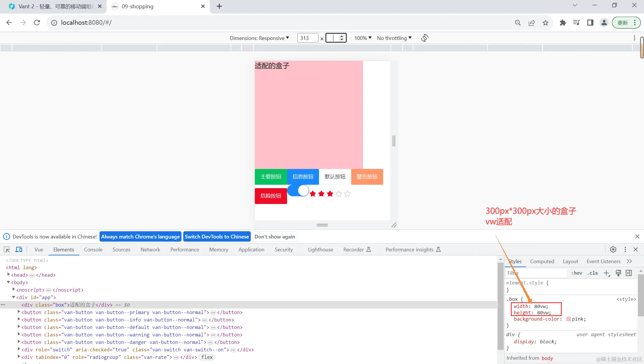644x364 pixels.
Task: Click the green 主要按钮 button
Action: [271, 177]
